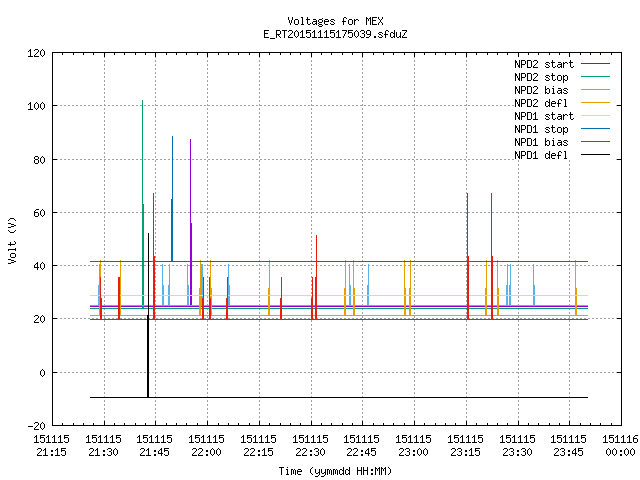Click the dark blue NPD1 stop spike near 88 V
Screen dimensions: 640x480
[x=172, y=198]
